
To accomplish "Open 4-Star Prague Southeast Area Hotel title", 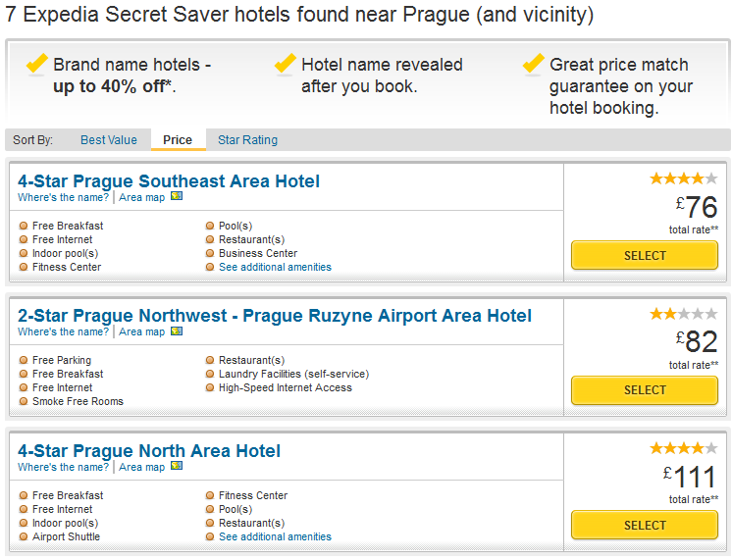I will 169,181.
